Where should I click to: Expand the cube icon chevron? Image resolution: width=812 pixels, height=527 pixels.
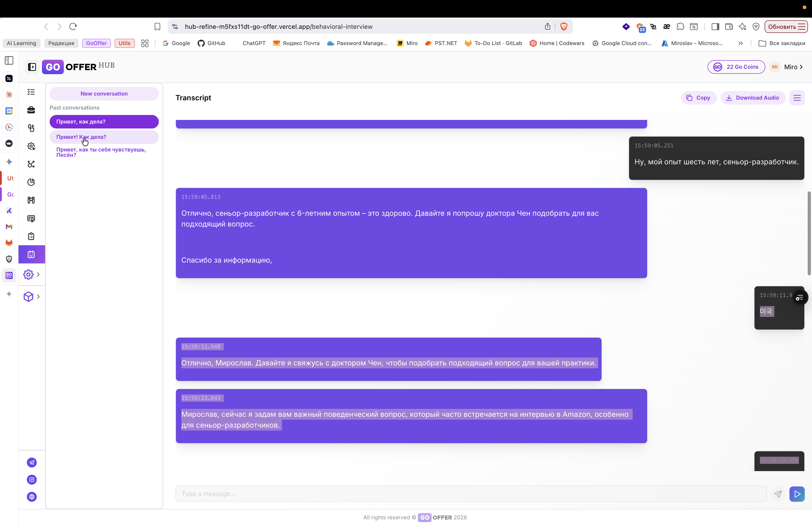coord(38,297)
